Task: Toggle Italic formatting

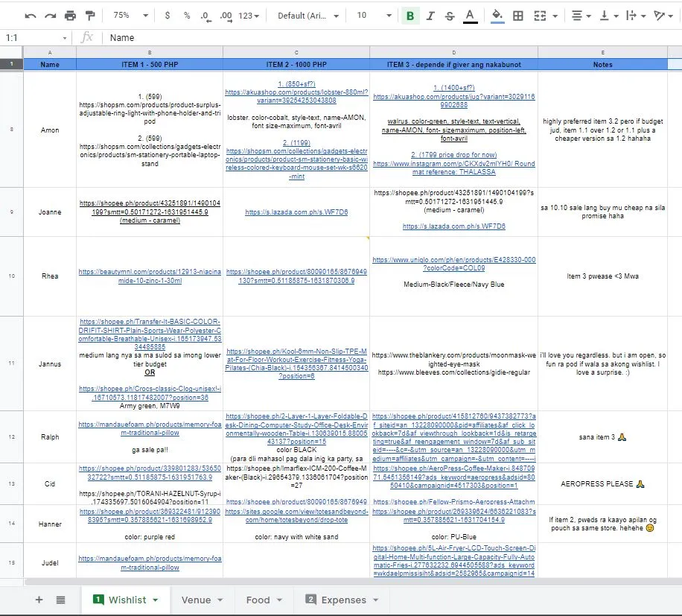Action: [430, 16]
